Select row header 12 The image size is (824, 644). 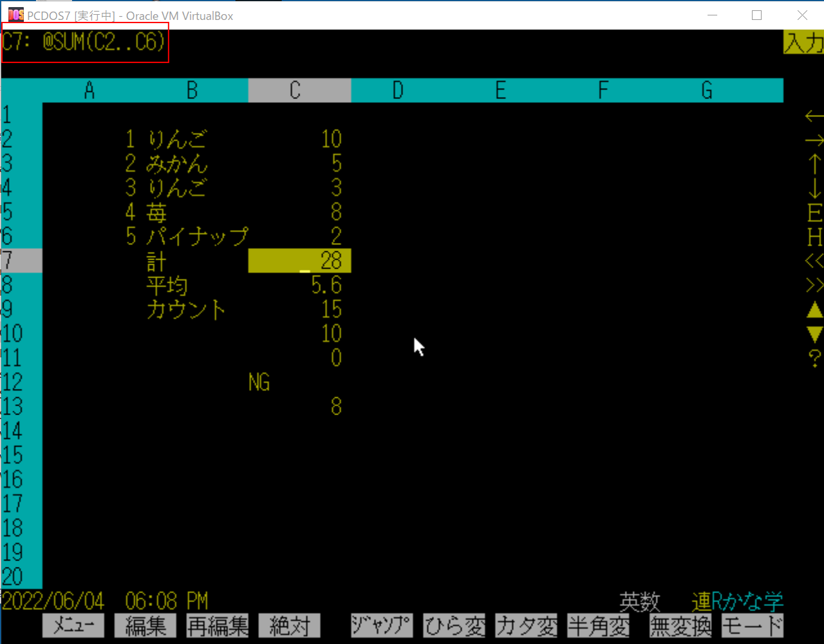tap(21, 382)
